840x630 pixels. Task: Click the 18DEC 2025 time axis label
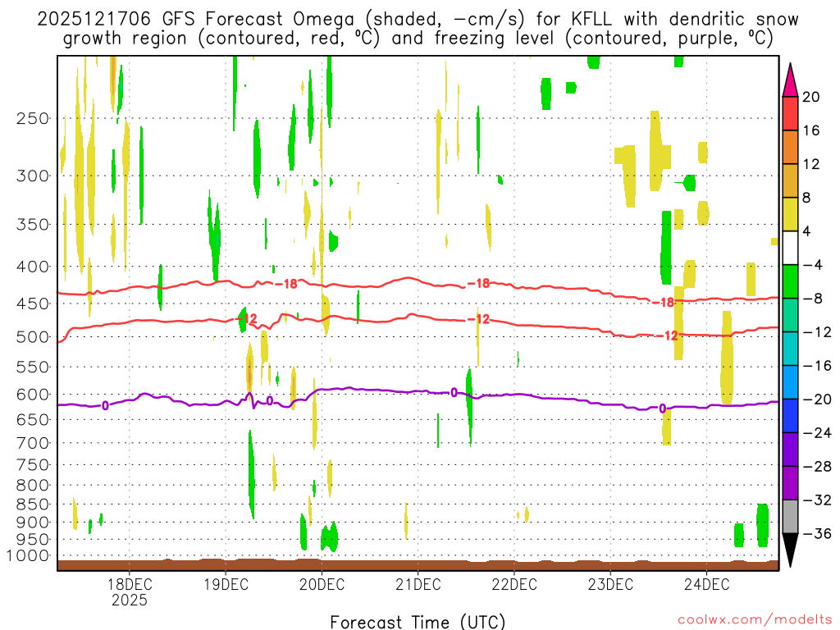click(x=130, y=592)
